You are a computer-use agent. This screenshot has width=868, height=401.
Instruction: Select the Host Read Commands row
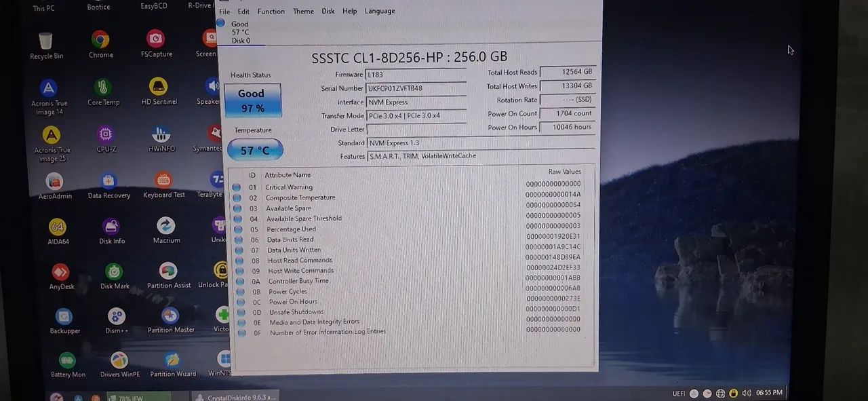(x=408, y=259)
